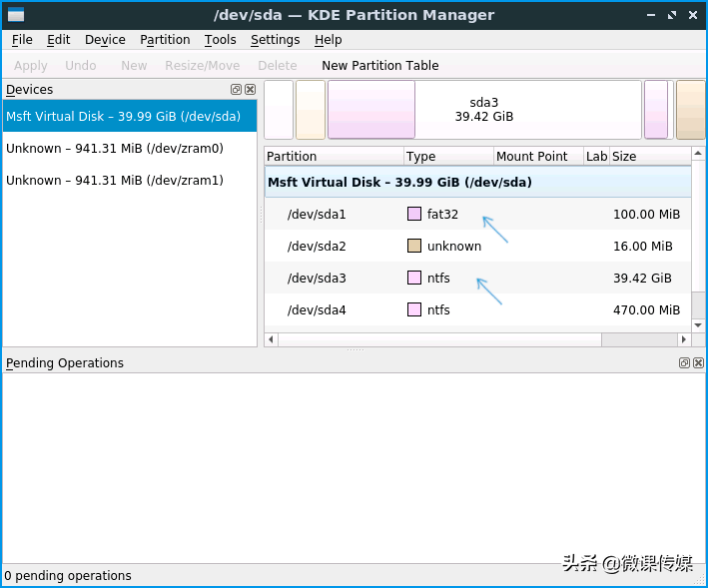Click the 0 pending operations status text
The height and width of the screenshot is (588, 708).
68,576
